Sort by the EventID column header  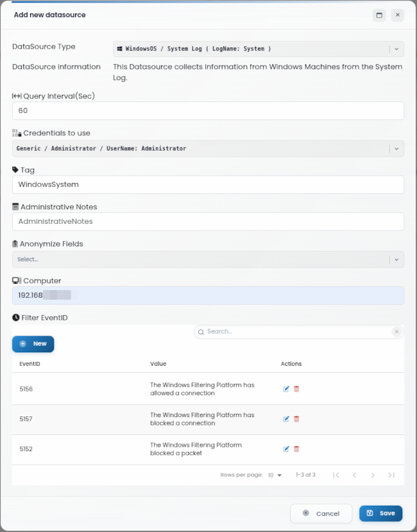(30, 364)
